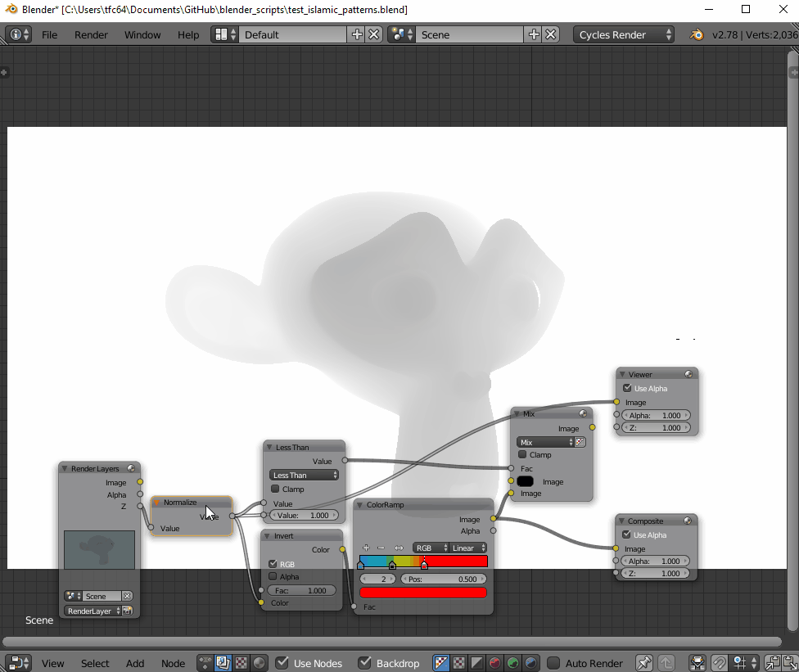Enable the Auto Render checkbox
Image resolution: width=799 pixels, height=672 pixels.
point(552,663)
